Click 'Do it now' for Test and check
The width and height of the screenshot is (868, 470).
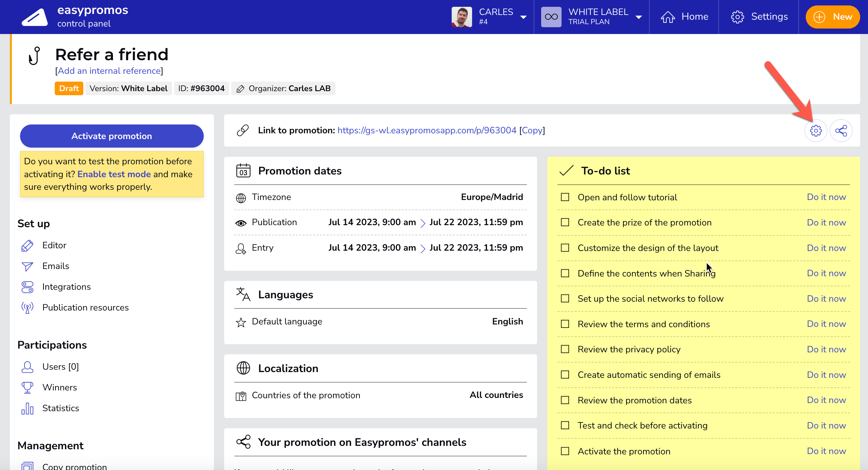coord(827,426)
